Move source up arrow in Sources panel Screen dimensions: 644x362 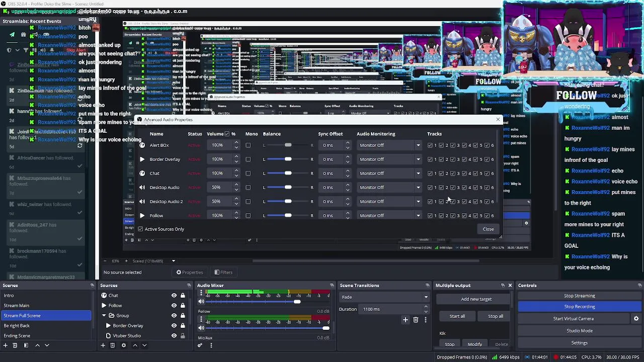coord(135,345)
